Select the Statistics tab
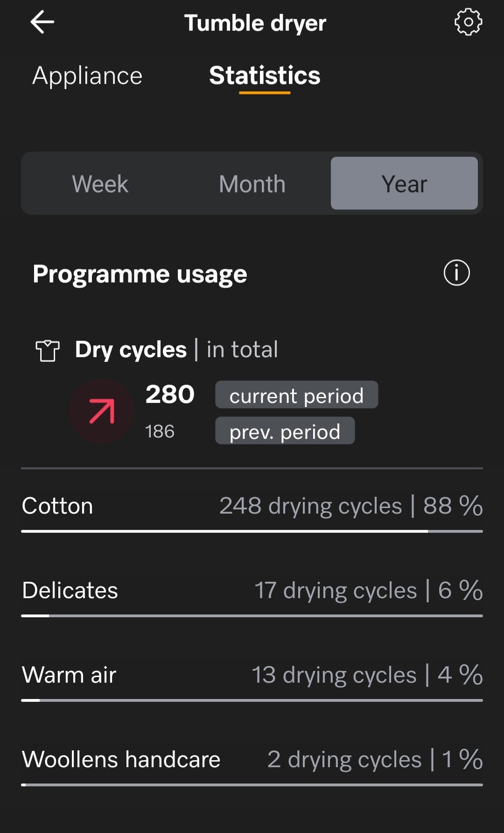The image size is (504, 833). [x=265, y=76]
